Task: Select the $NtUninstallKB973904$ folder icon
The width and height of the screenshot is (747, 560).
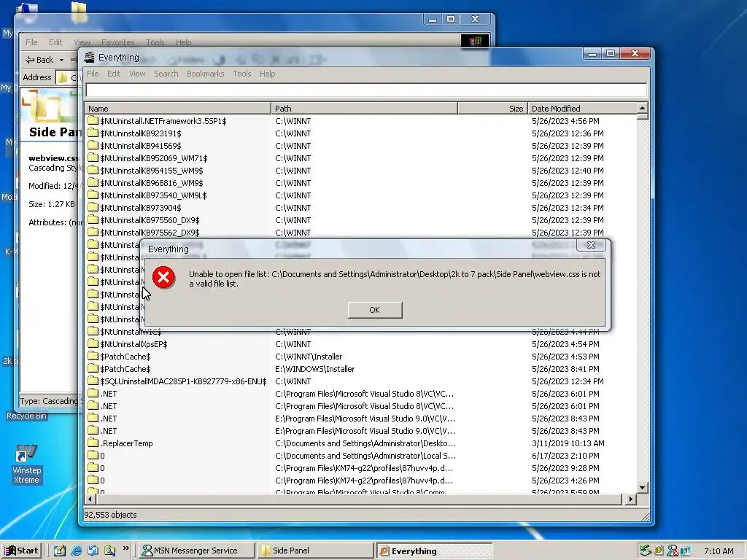Action: 93,208
